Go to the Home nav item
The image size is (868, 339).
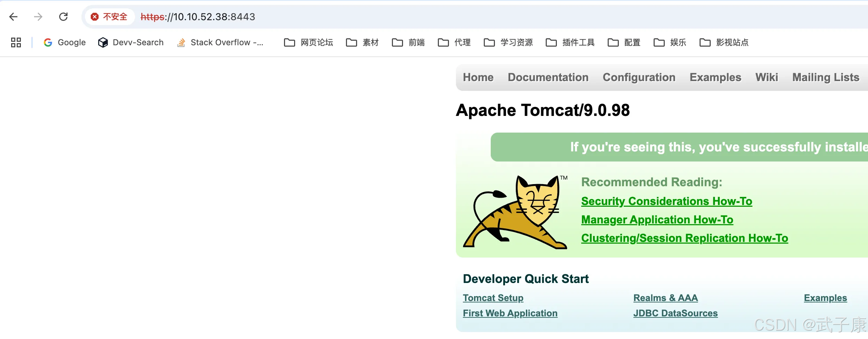pyautogui.click(x=478, y=77)
